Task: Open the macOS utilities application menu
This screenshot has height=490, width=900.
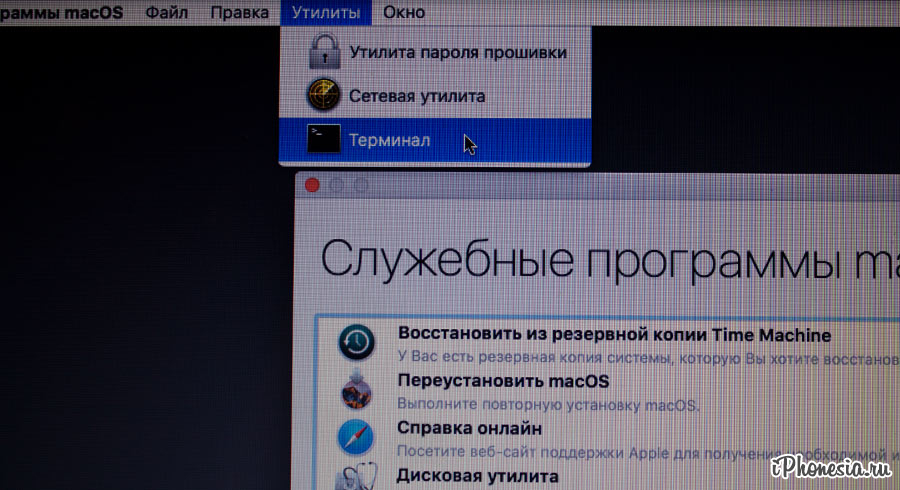Action: point(61,12)
